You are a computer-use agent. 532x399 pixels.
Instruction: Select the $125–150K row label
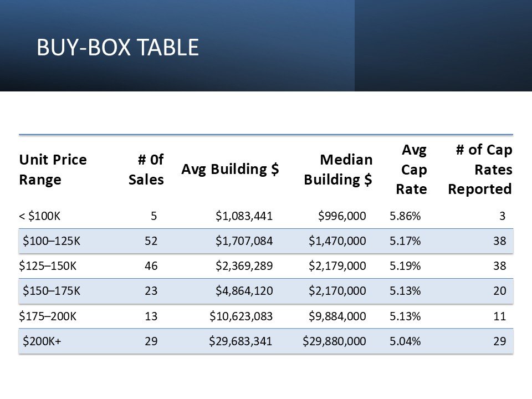[x=48, y=265]
